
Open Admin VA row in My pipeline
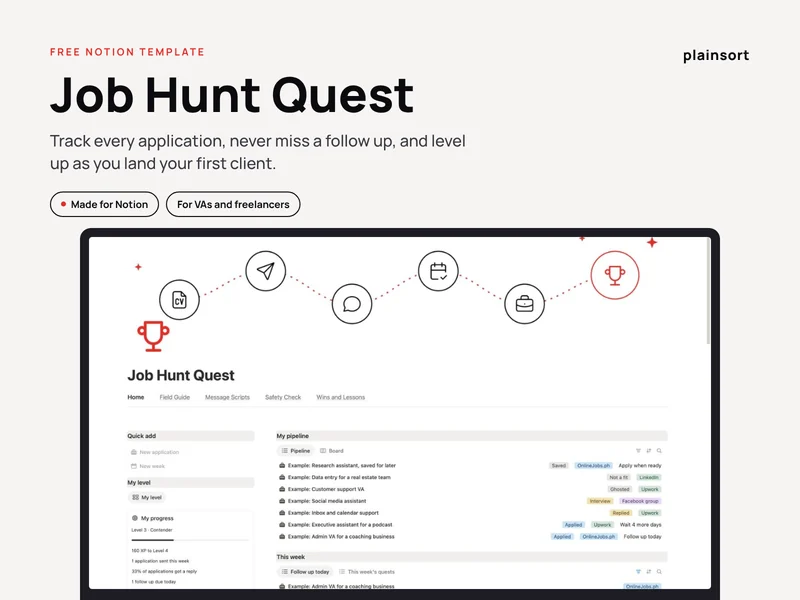341,537
